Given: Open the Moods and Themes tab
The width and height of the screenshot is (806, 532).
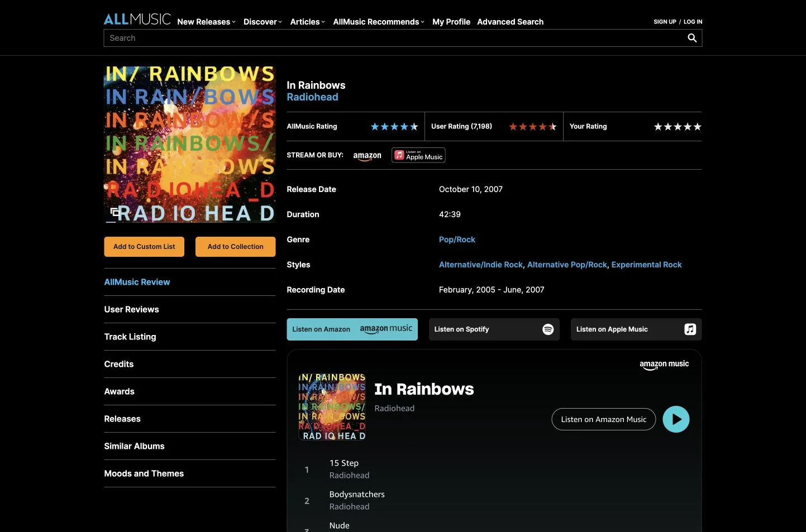Looking at the screenshot, I should pyautogui.click(x=190, y=473).
